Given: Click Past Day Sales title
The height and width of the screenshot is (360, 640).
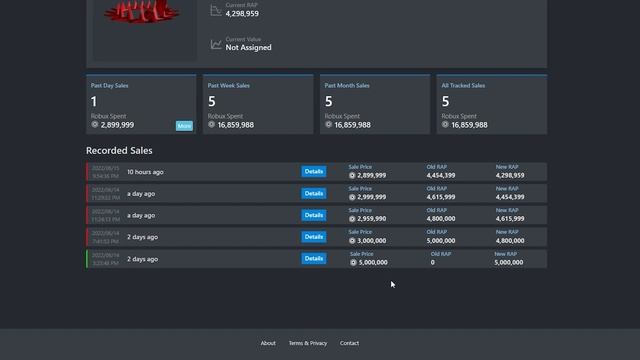Looking at the screenshot, I should (109, 86).
